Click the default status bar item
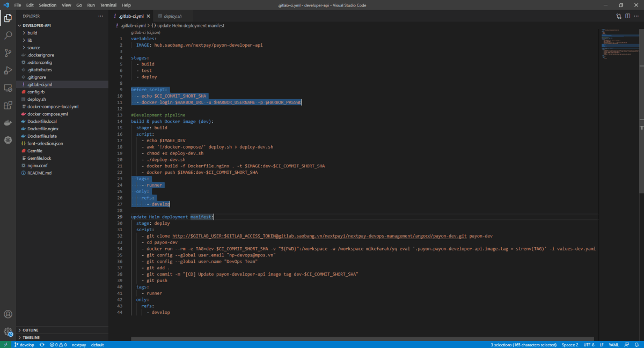 tap(97, 345)
